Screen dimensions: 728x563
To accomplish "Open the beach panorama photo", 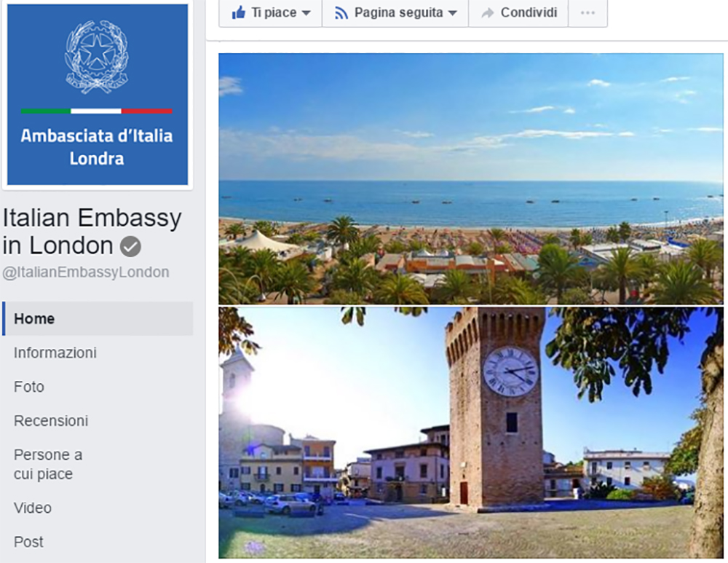I will pos(471,179).
